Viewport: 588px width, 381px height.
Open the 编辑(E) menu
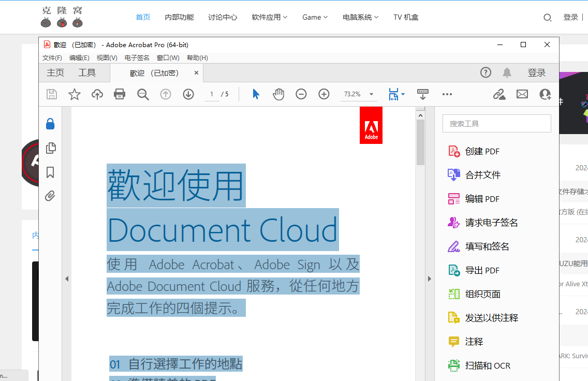(x=79, y=58)
